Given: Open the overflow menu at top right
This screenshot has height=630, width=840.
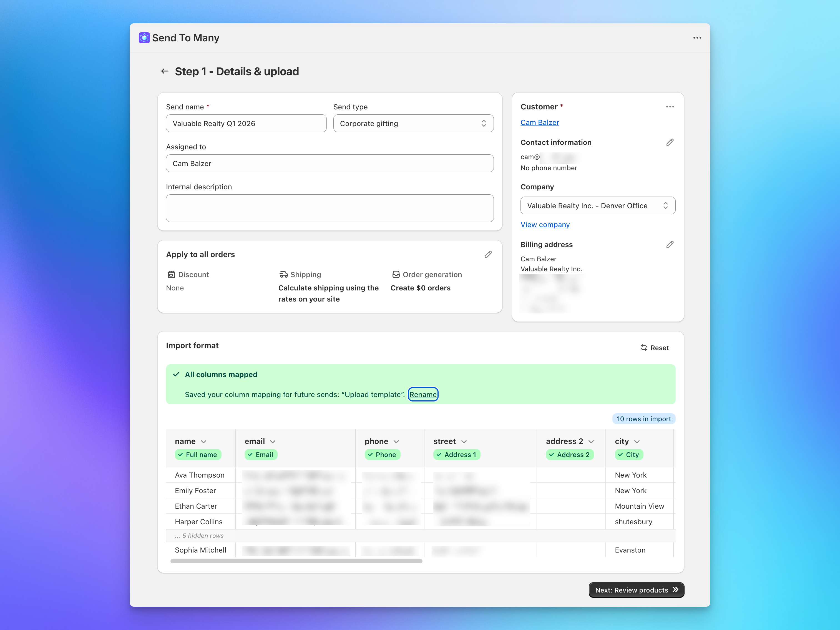Looking at the screenshot, I should click(x=697, y=37).
